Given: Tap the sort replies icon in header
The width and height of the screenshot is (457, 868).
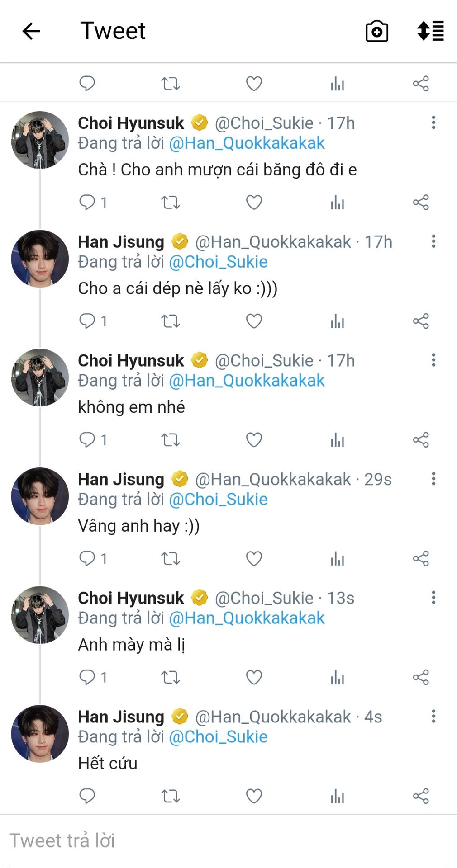Looking at the screenshot, I should point(430,31).
